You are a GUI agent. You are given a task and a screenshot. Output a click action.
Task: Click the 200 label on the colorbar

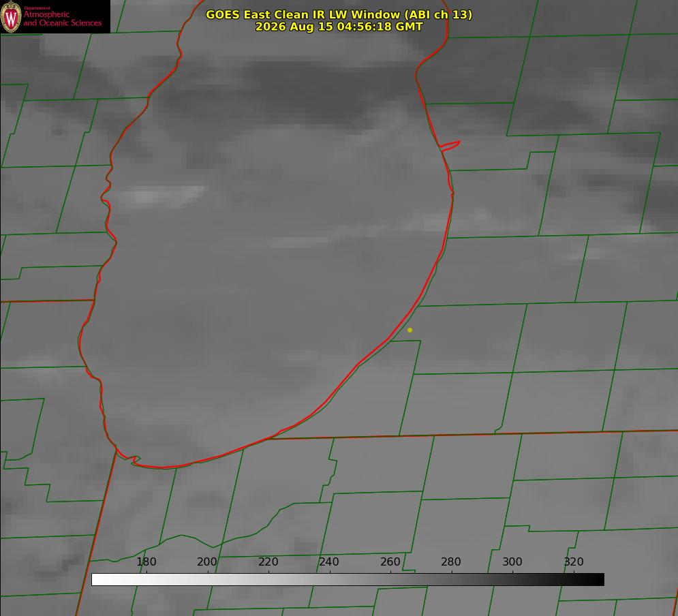207,561
